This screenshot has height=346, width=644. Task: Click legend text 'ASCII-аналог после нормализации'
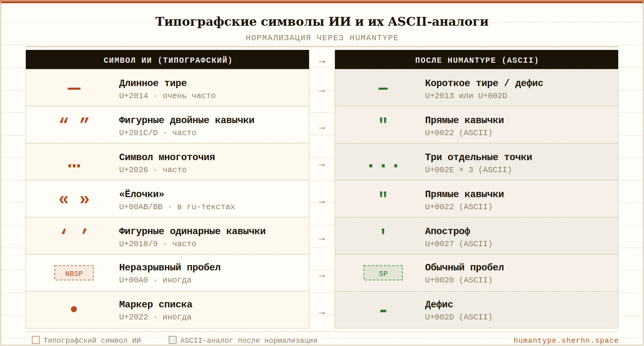[249, 340]
